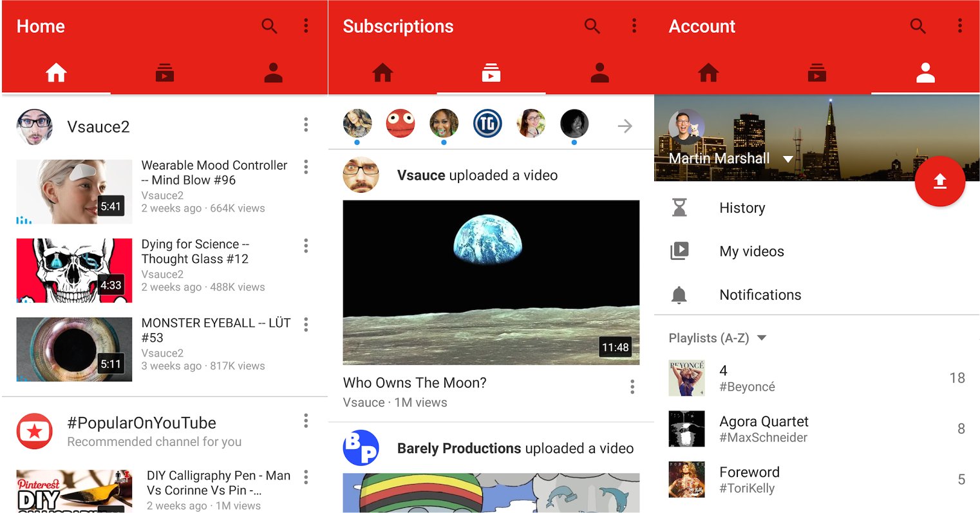The image size is (980, 513).
Task: Open the overflow menu in Subscriptions header
Action: pyautogui.click(x=634, y=26)
